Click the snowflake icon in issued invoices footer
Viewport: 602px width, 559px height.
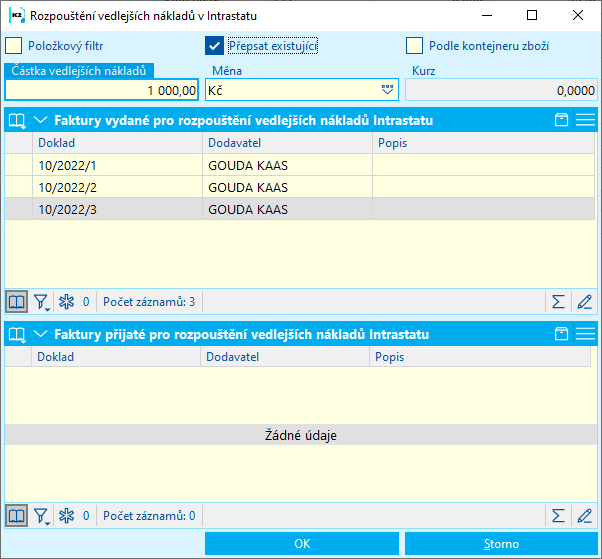pyautogui.click(x=68, y=301)
